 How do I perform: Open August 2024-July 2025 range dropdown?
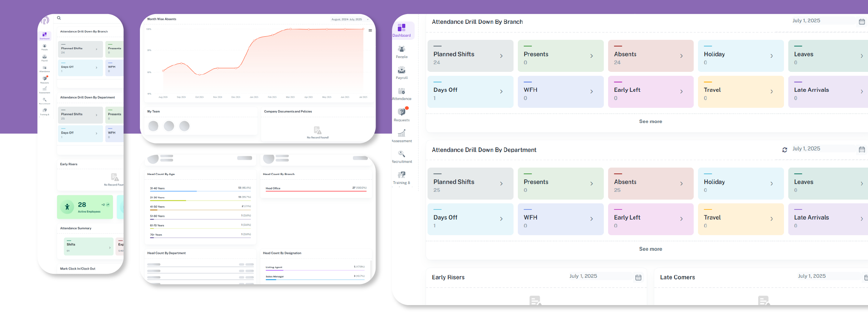tap(350, 19)
